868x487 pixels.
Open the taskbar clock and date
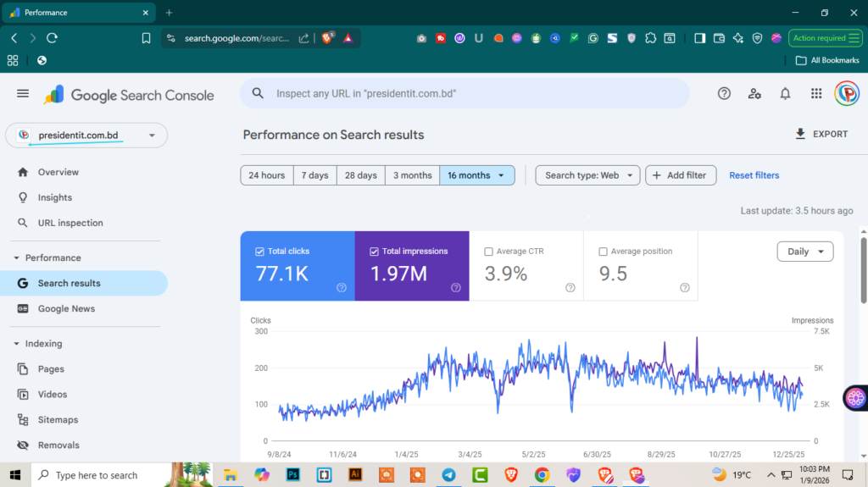coord(815,475)
